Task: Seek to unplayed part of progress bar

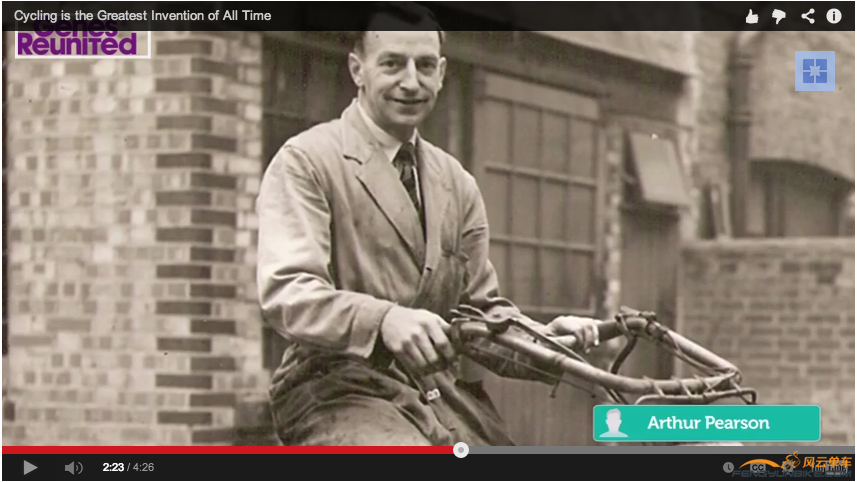Action: 650,450
